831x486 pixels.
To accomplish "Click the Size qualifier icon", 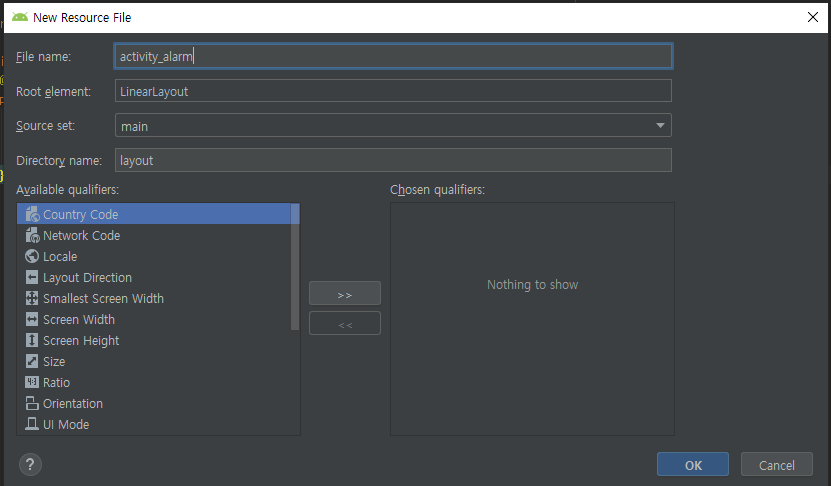I will [32, 361].
